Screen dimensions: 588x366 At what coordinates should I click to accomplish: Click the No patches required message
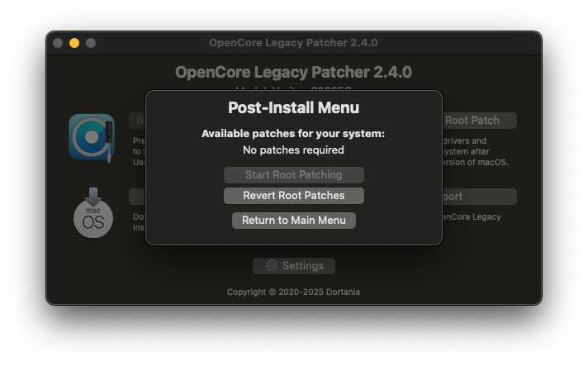click(293, 150)
